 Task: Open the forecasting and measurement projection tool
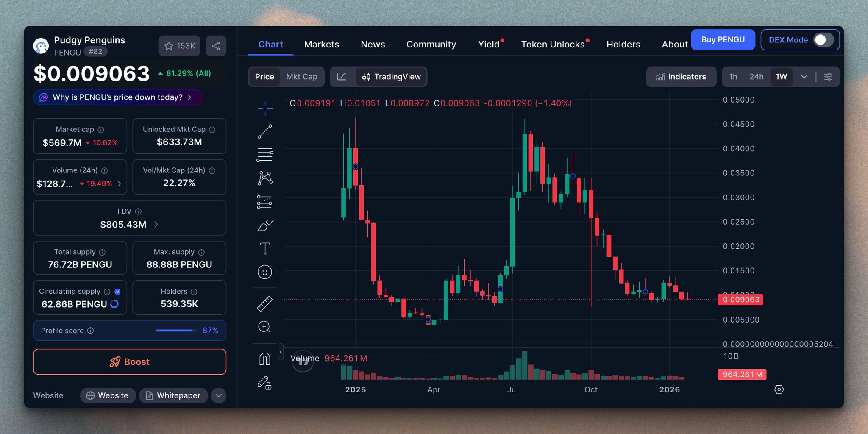pyautogui.click(x=265, y=202)
